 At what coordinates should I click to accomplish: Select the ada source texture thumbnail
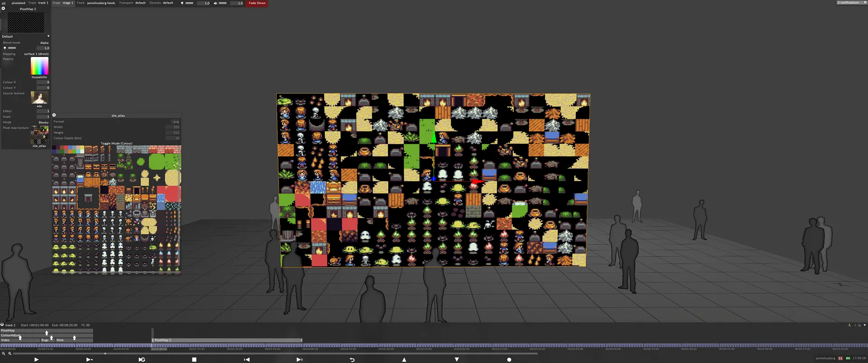tap(39, 97)
